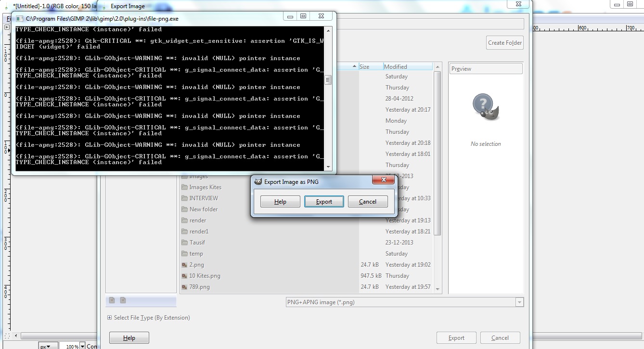Click Cancel button at bottom of Export Image window

point(500,338)
